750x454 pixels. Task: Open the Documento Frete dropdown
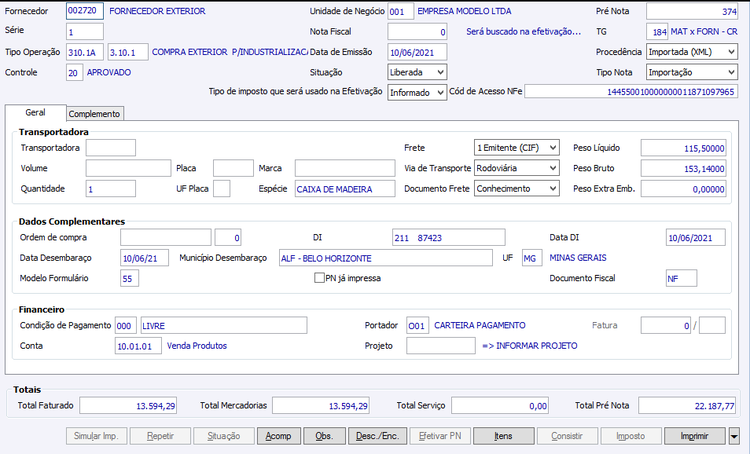(x=553, y=188)
